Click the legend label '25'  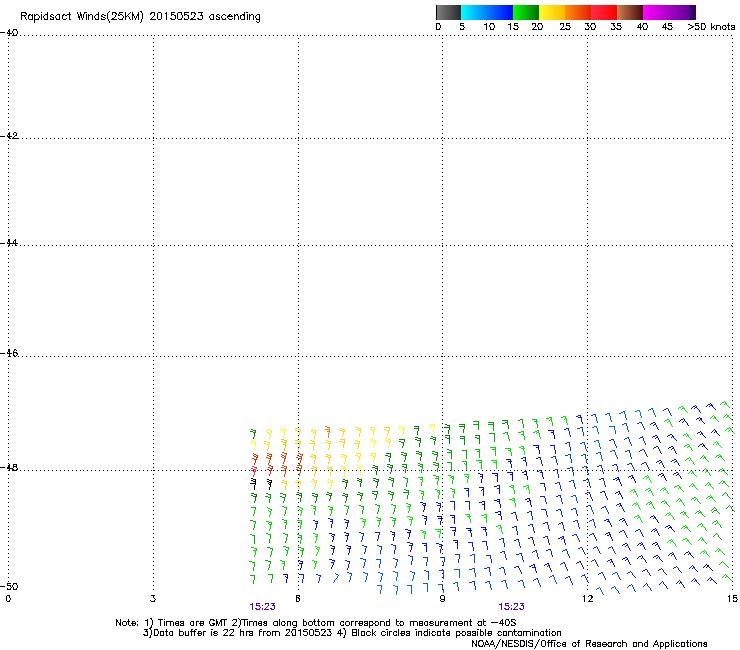pos(565,27)
